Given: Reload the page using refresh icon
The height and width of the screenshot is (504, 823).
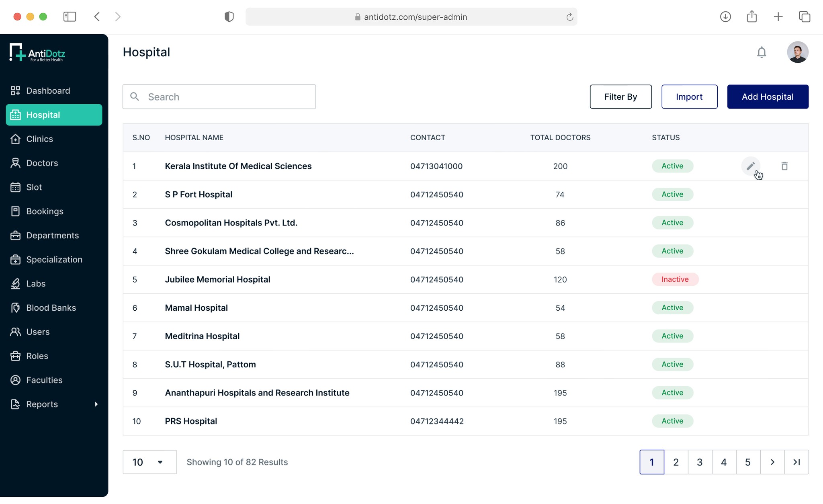Looking at the screenshot, I should pos(569,17).
